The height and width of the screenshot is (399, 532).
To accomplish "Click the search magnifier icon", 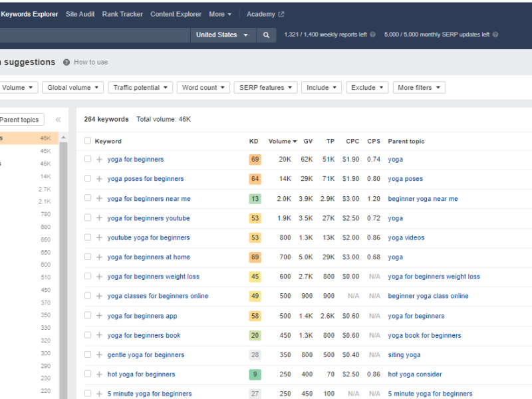I will (x=266, y=35).
